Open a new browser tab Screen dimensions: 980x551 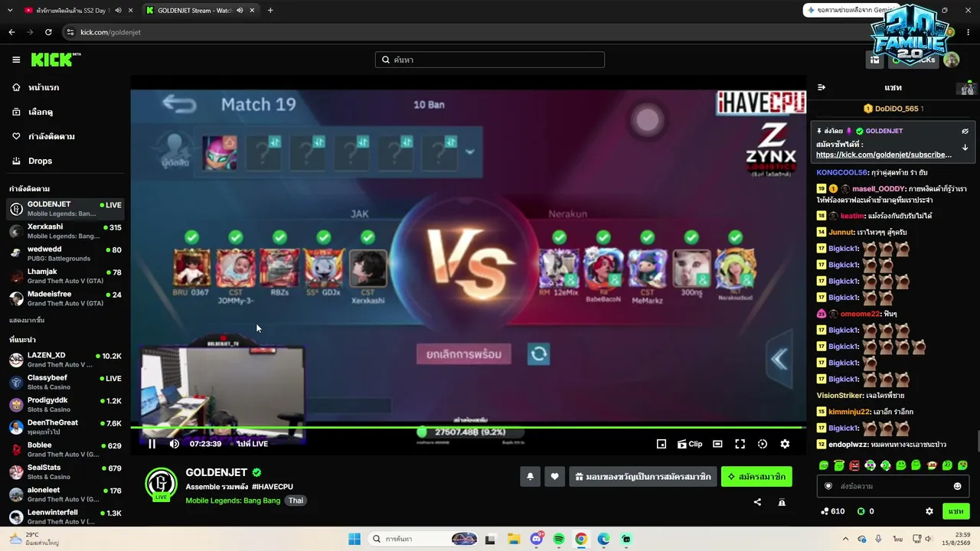pyautogui.click(x=270, y=11)
